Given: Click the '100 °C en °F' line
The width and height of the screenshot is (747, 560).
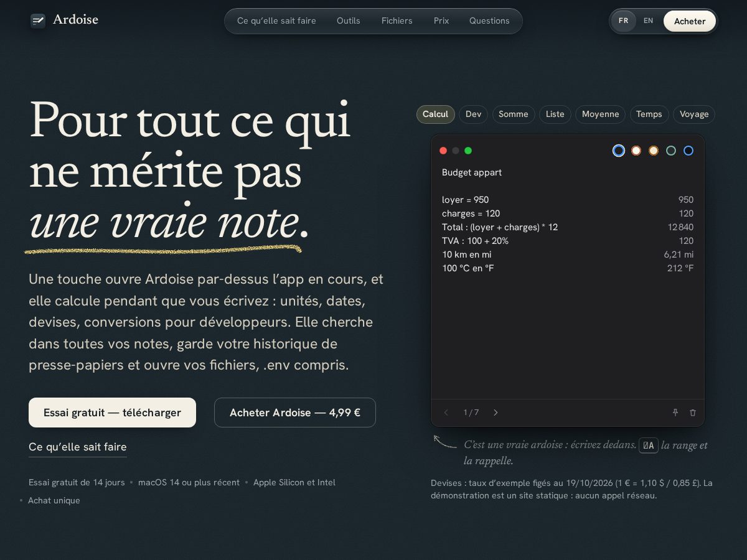Looking at the screenshot, I should pos(468,268).
